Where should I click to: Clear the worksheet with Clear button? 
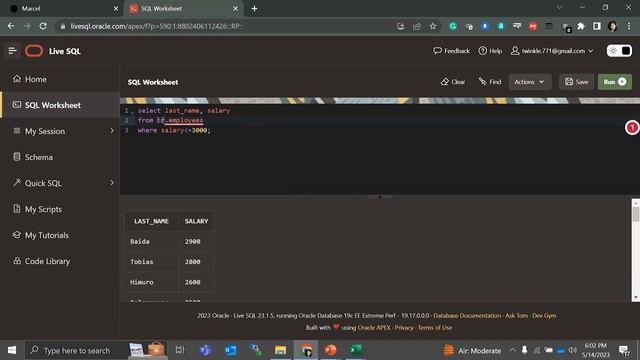[453, 82]
